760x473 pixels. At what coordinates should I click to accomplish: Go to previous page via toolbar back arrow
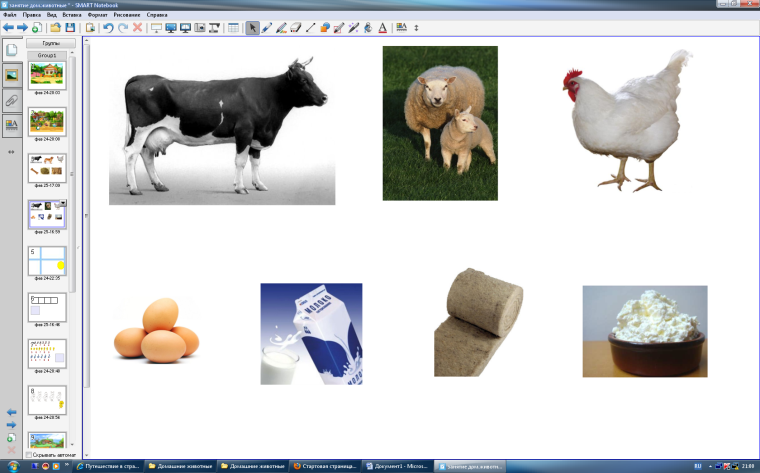pyautogui.click(x=8, y=28)
